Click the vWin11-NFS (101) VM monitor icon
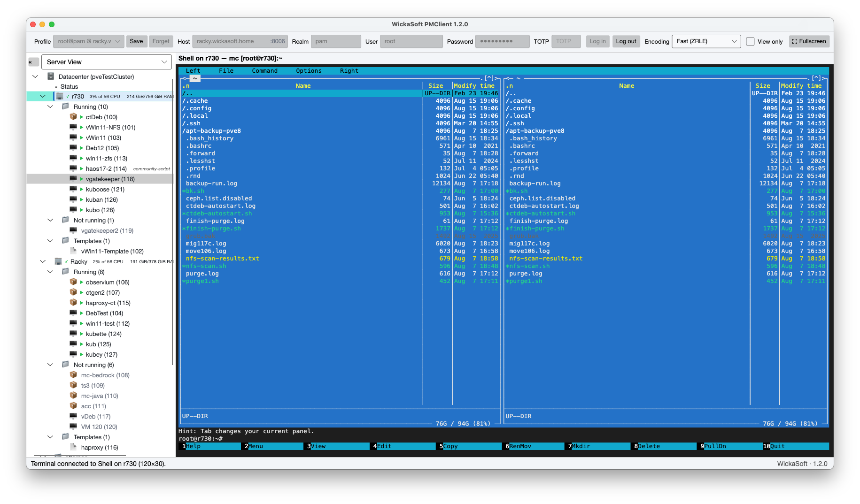 point(73,127)
